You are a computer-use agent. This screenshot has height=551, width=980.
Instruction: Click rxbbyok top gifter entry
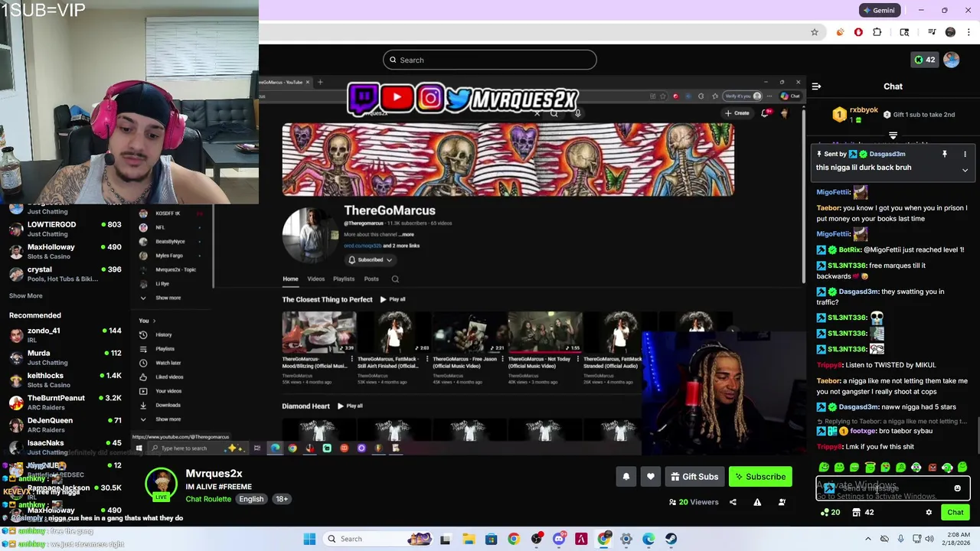click(x=857, y=115)
